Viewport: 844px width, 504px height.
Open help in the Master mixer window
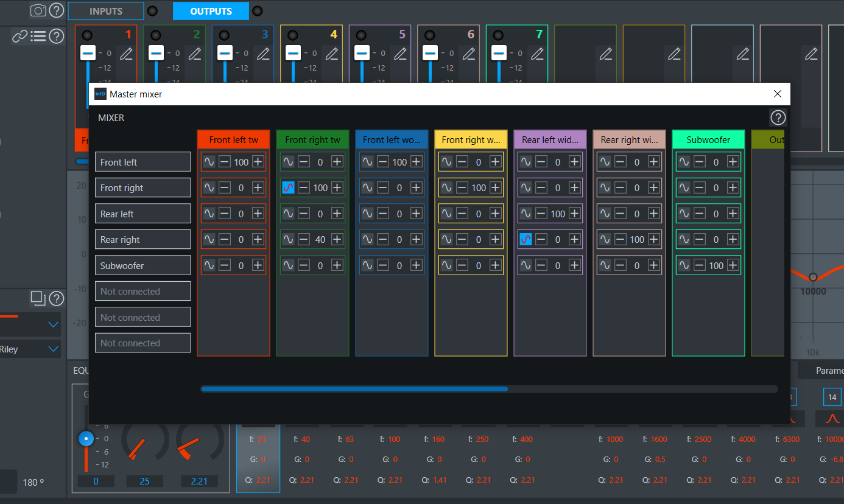point(778,117)
